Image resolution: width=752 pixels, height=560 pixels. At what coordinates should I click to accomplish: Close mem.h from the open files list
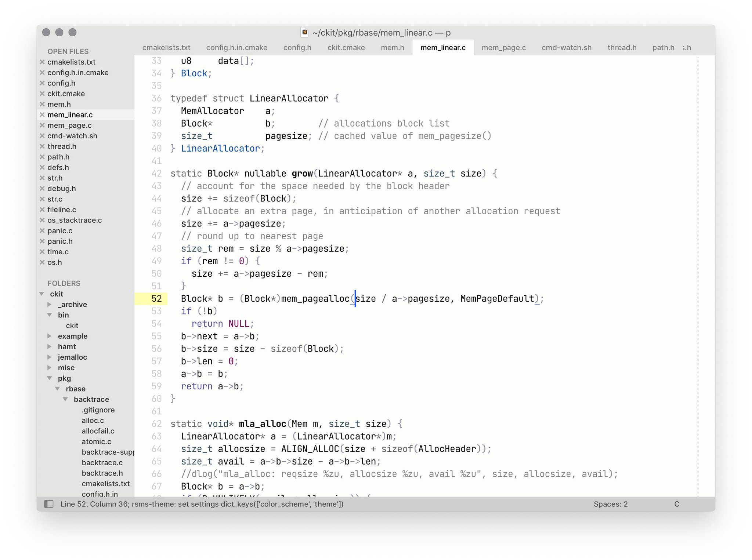tap(42, 104)
